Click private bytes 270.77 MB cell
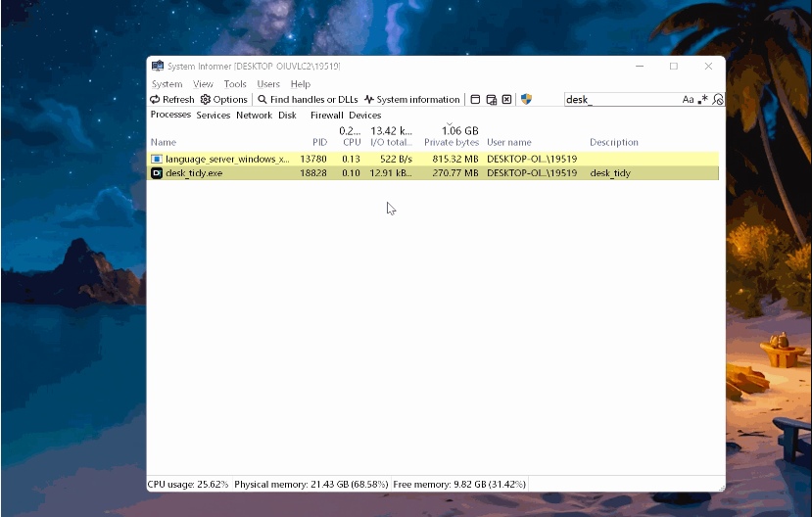The width and height of the screenshot is (812, 517). coord(455,173)
